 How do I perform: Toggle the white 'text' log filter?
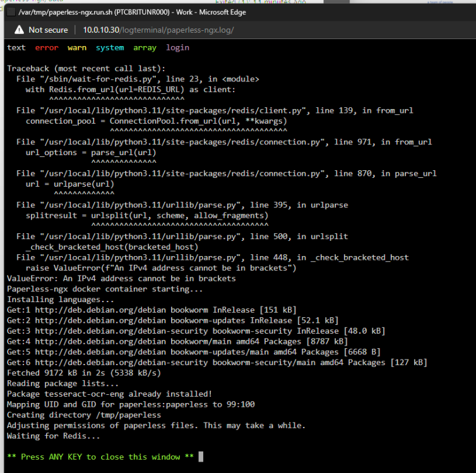tap(16, 47)
